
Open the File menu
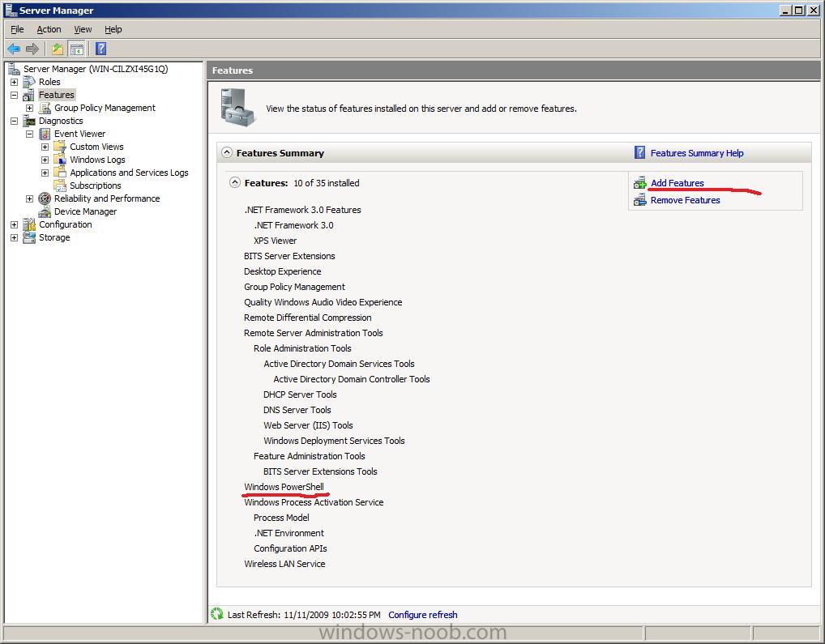17,29
